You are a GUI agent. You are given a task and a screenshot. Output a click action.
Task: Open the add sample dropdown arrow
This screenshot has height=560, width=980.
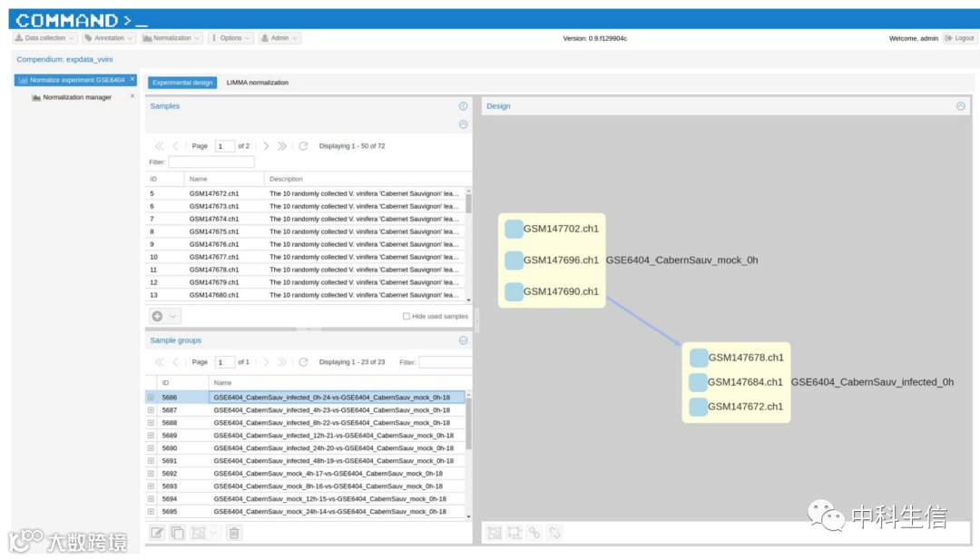coord(173,316)
